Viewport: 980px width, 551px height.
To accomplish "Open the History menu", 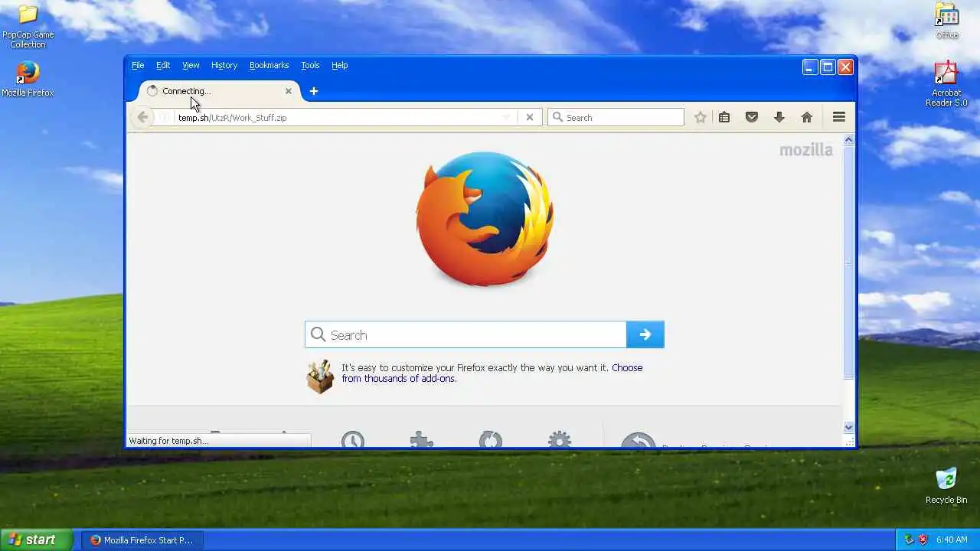I will pyautogui.click(x=224, y=65).
